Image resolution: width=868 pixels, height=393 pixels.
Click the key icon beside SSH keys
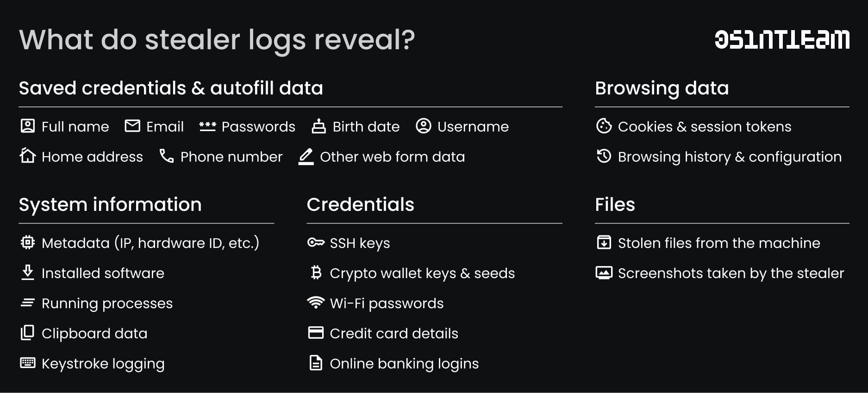[x=316, y=242]
